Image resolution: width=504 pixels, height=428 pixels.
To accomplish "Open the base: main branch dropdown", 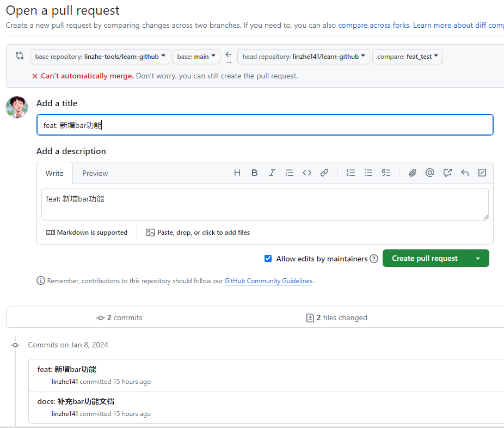I will (196, 57).
